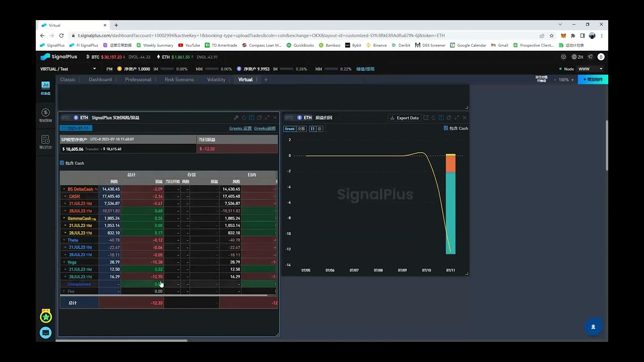Click the zoom-in plus next to 100%
The height and width of the screenshot is (362, 644).
pos(572,79)
